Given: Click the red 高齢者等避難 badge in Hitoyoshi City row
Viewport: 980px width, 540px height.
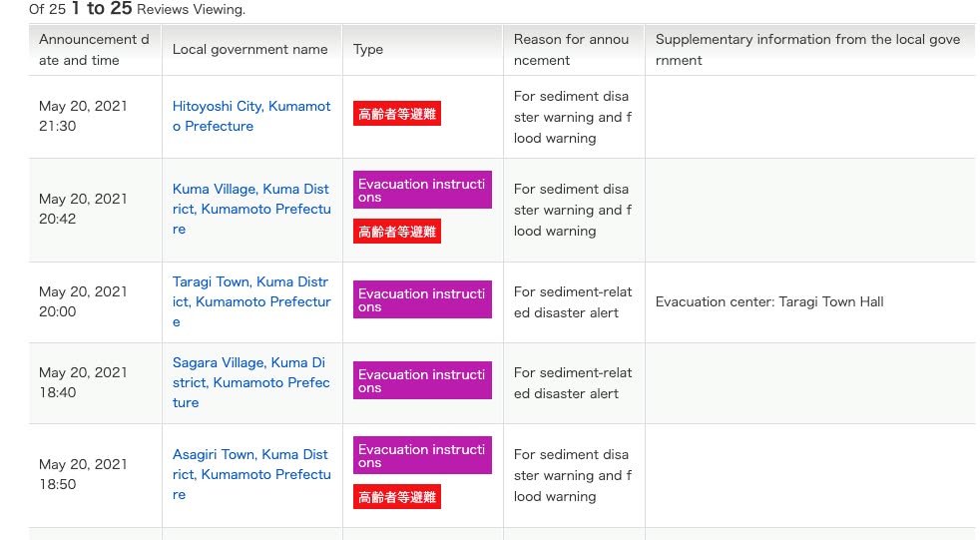Looking at the screenshot, I should click(x=397, y=114).
